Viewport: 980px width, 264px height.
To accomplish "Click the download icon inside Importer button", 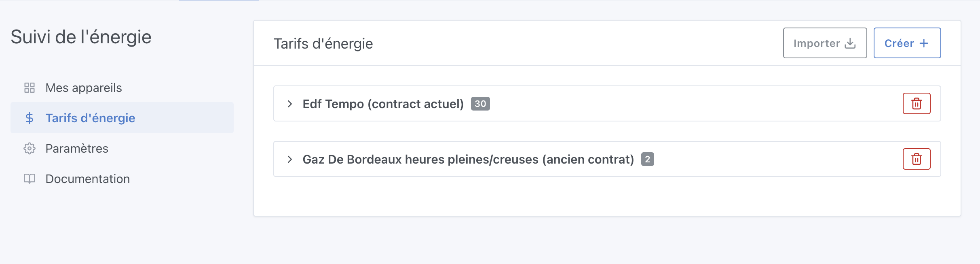I will click(850, 43).
